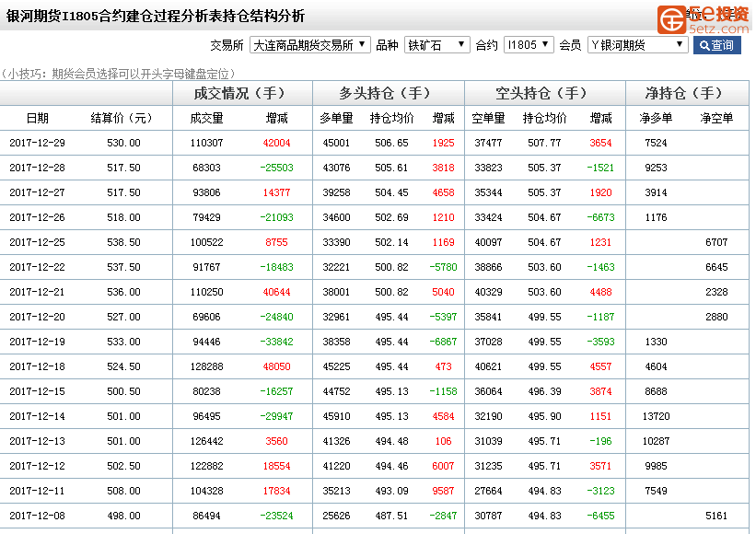The height and width of the screenshot is (534, 756).
Task: Click net long value 7524
Action: [x=656, y=143]
